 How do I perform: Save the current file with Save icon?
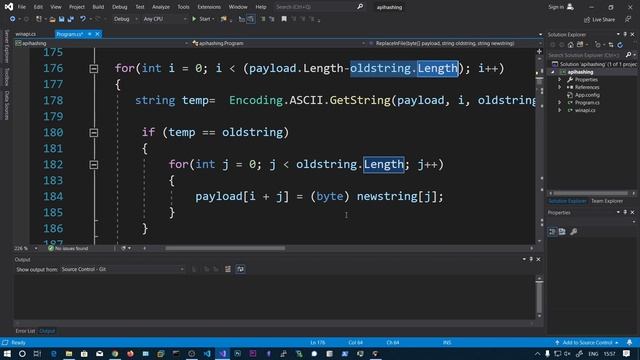(x=62, y=19)
